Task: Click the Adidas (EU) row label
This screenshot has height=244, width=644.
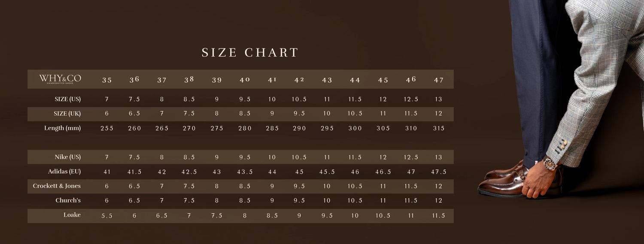Action: pos(64,172)
